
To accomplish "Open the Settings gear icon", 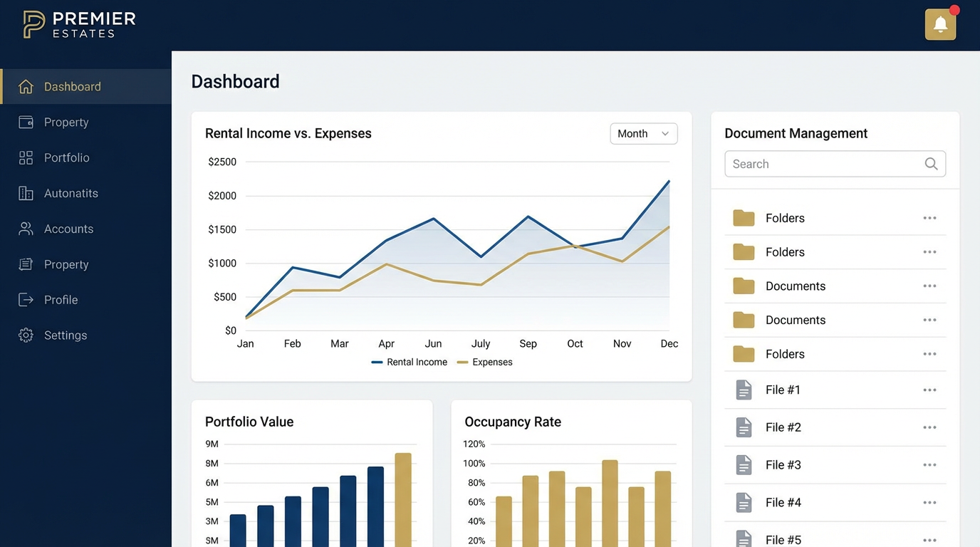I will point(24,335).
